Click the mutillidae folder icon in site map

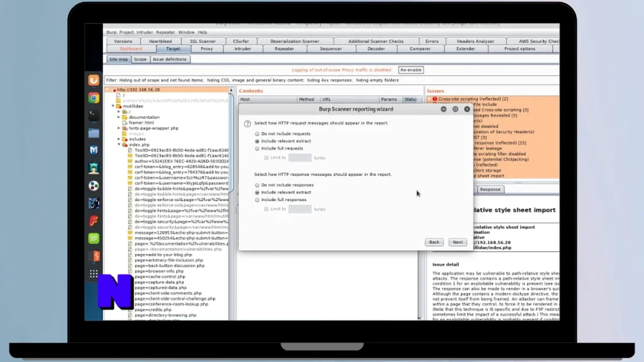[x=119, y=106]
